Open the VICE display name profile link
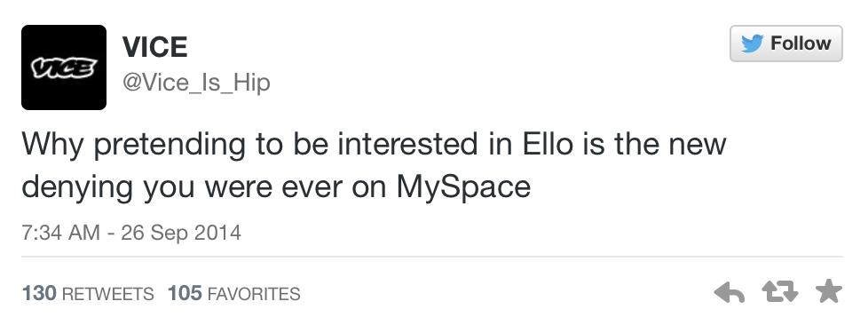The image size is (868, 325). click(154, 46)
